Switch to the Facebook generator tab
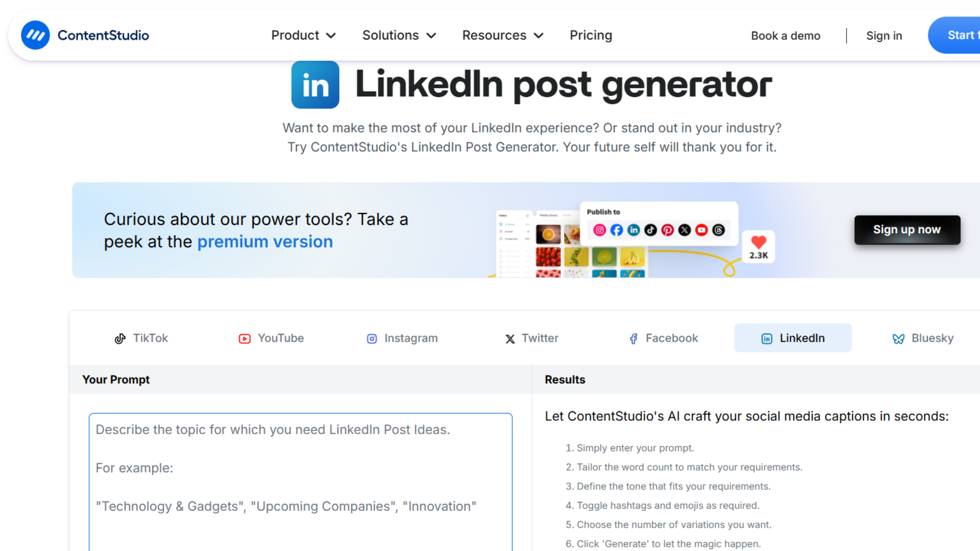The image size is (980, 551). 663,338
